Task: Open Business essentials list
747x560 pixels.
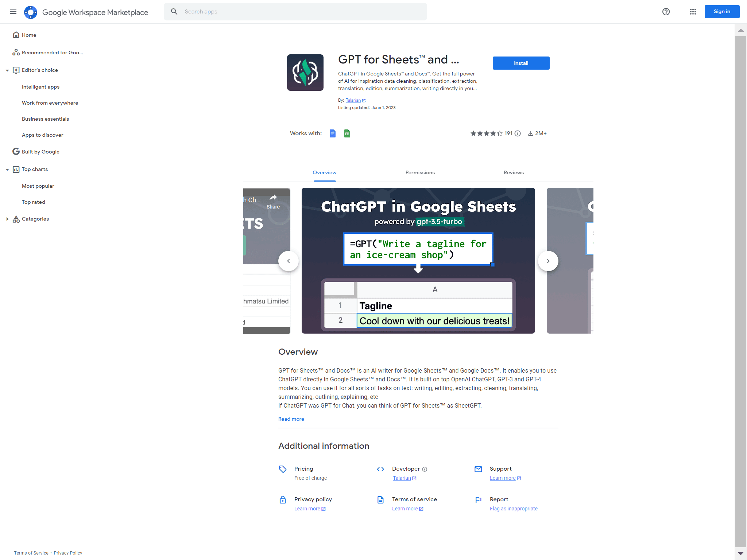Action: pos(45,119)
